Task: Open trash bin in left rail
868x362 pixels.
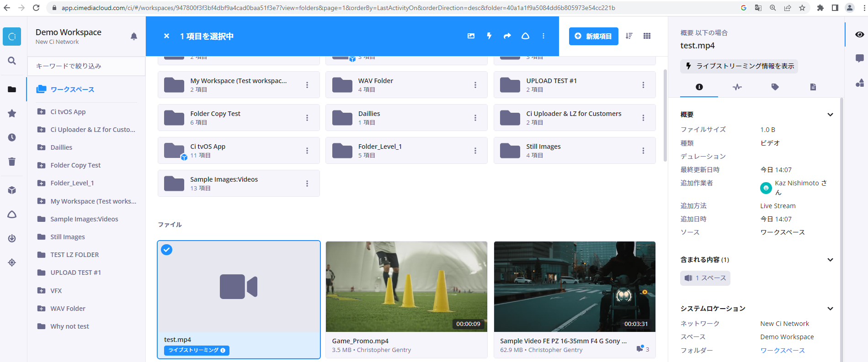Action: pos(12,161)
